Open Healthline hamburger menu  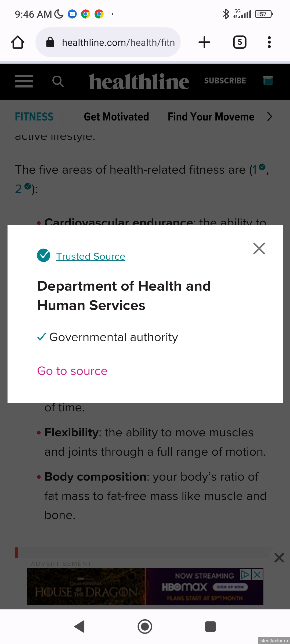click(24, 81)
